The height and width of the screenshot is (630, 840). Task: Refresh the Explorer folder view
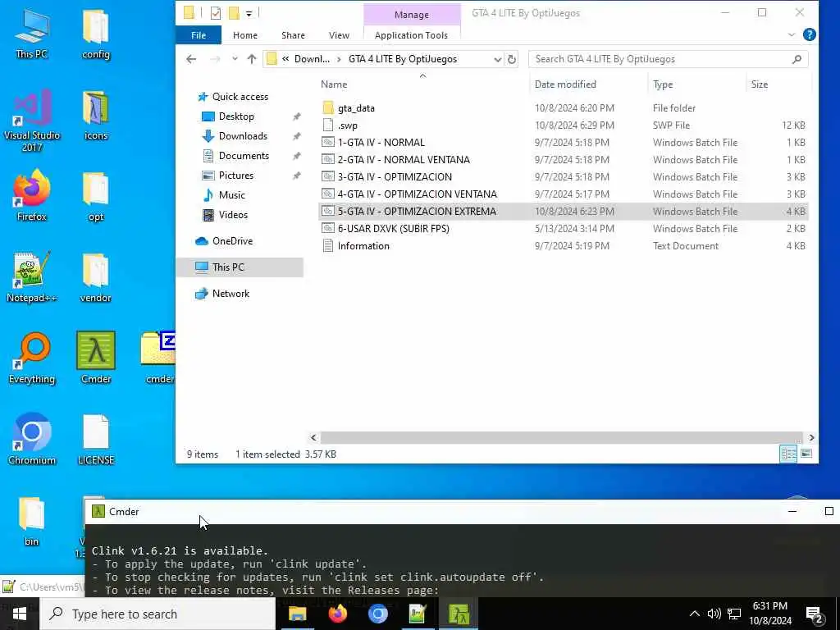[512, 59]
